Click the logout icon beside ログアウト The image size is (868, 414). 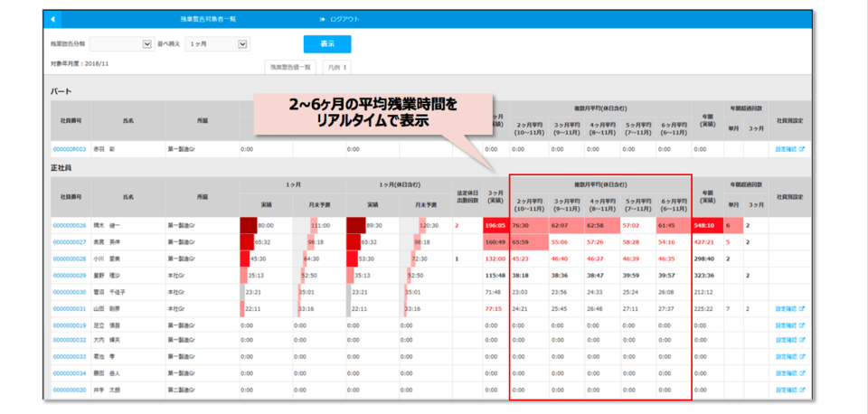coord(322,18)
